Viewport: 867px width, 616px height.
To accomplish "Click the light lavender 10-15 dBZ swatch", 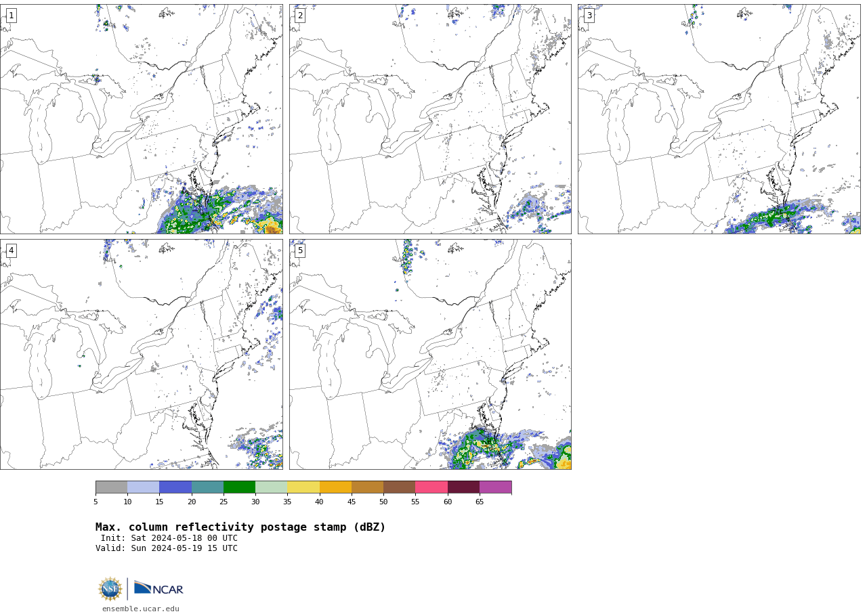I will (x=143, y=487).
